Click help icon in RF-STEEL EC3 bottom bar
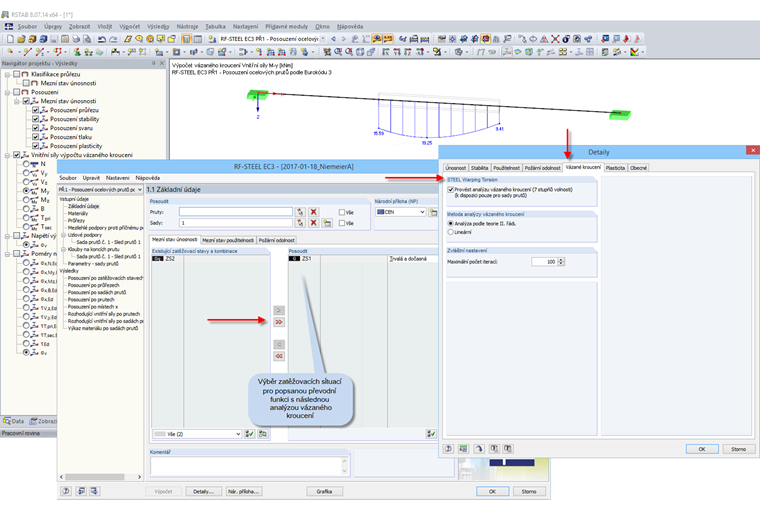The height and width of the screenshot is (509, 760). (66, 491)
